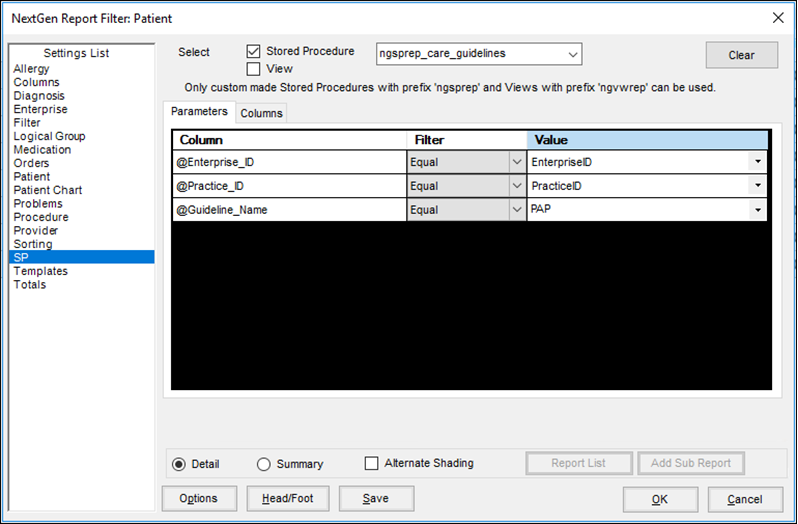The width and height of the screenshot is (798, 524).
Task: Open the ngsprep_care_guidelines procedure dropdown
Action: pos(573,54)
